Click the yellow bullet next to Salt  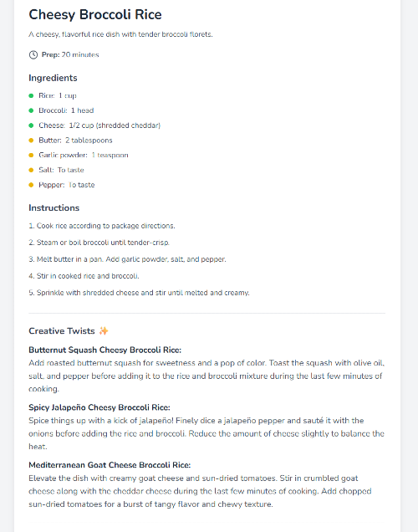[x=31, y=170]
